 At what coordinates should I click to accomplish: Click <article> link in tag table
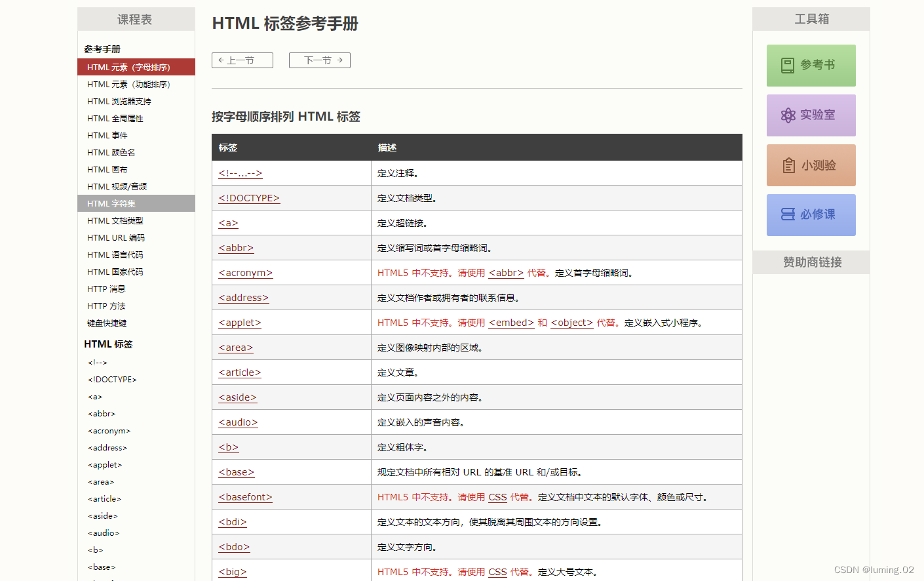(240, 372)
